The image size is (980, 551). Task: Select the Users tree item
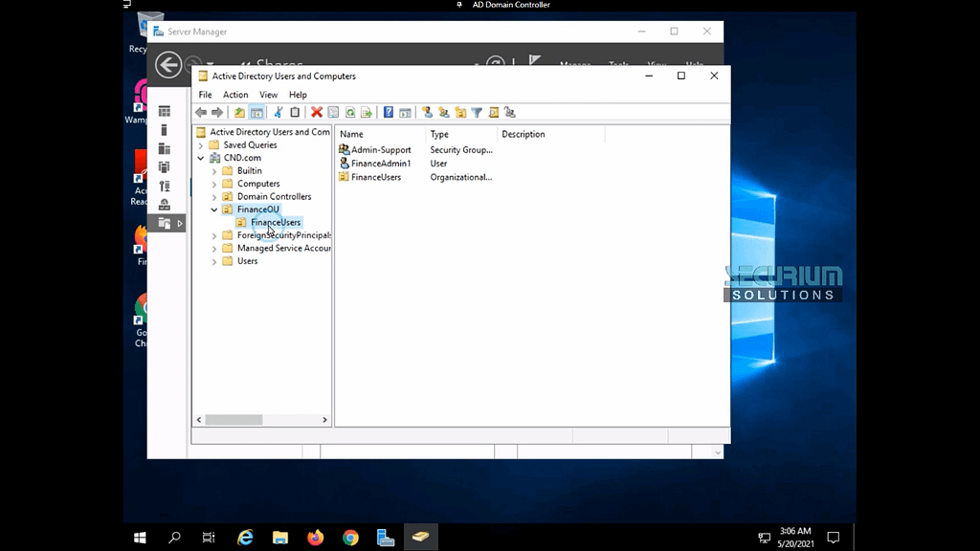click(x=247, y=261)
